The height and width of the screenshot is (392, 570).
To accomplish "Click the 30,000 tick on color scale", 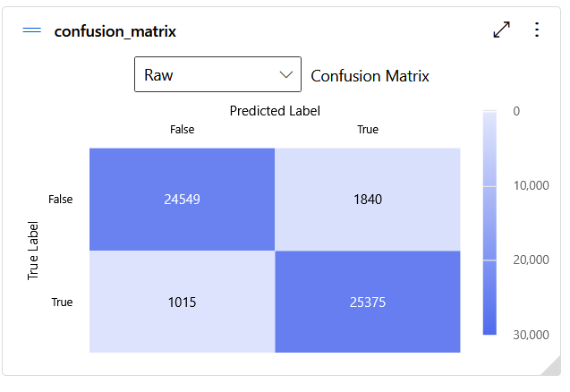I will tap(532, 335).
